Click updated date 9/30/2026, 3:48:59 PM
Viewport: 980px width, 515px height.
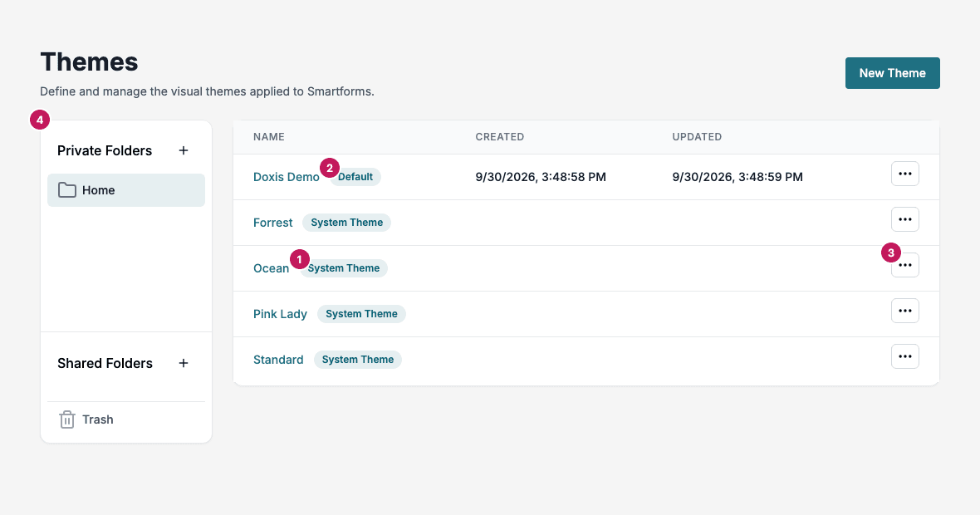737,177
